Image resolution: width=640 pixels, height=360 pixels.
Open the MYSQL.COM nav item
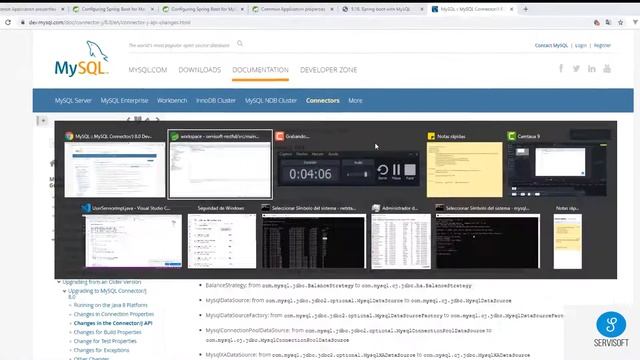tap(148, 70)
